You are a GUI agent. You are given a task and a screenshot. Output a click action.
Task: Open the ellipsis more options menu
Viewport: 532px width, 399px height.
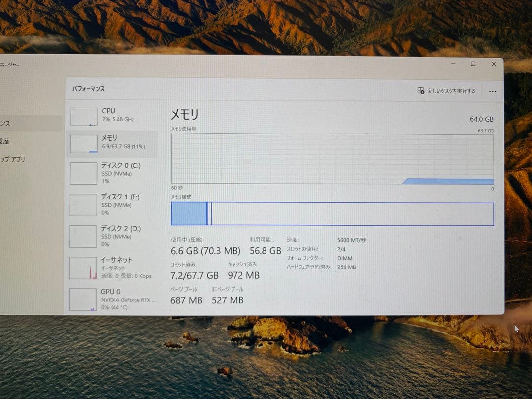pyautogui.click(x=492, y=91)
